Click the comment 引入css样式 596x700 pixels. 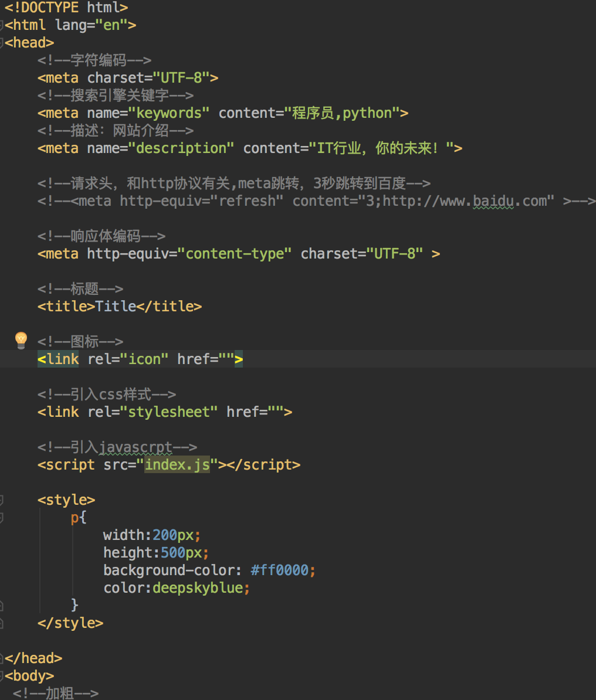[107, 395]
